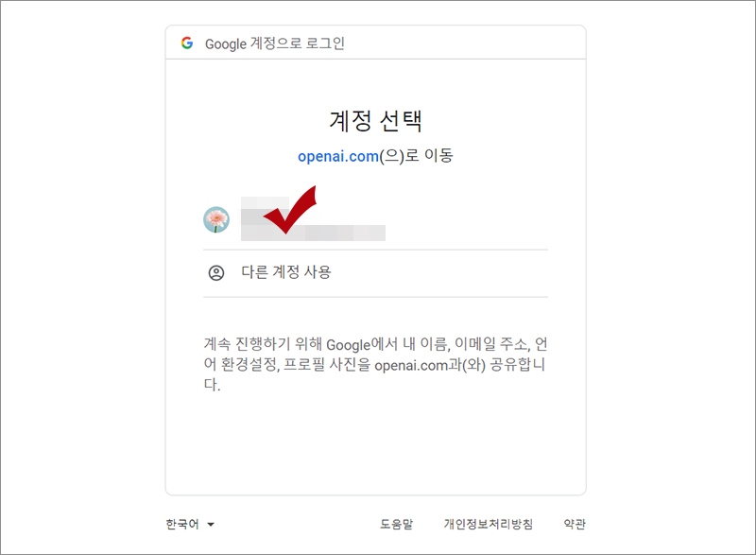756x555 pixels.
Task: Click the 계정 선택 heading text
Action: pos(375,120)
